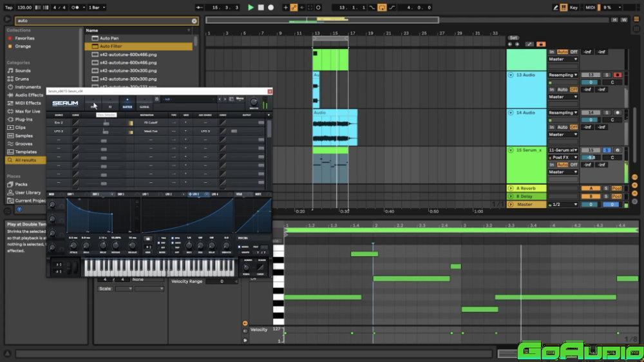Screen dimensions: 644x362
Task: Select Favorites in Collections
Action: (24, 38)
